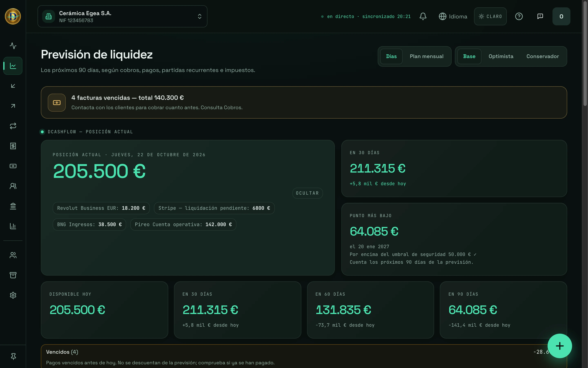
Task: Click the banknote icon in overdue alert
Action: 57,102
